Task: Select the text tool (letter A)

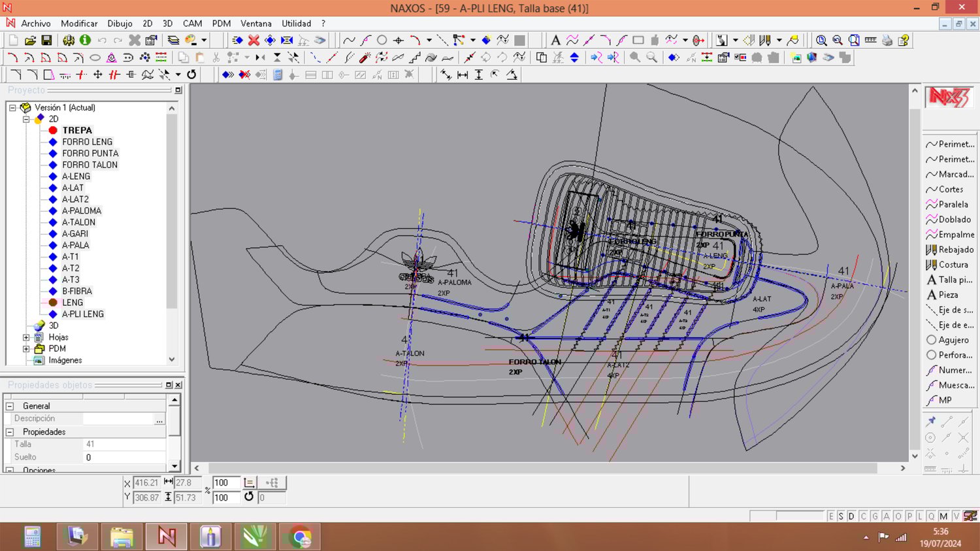Action: pos(555,41)
